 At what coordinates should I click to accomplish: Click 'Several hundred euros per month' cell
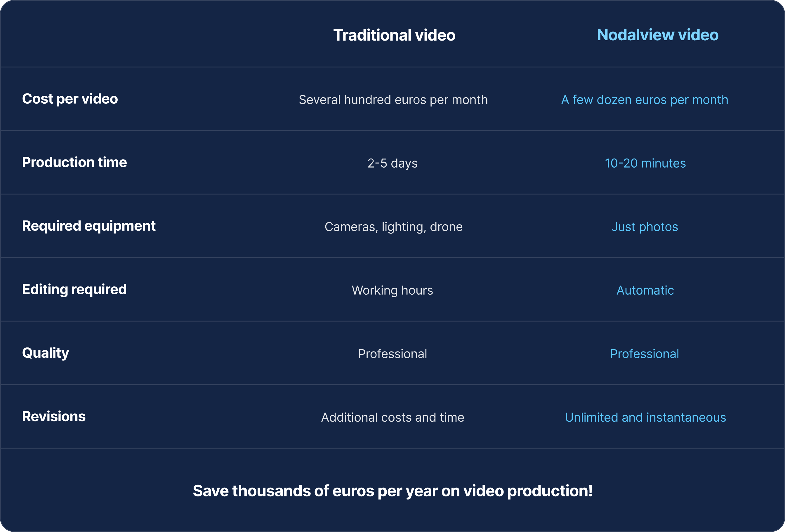coord(393,100)
